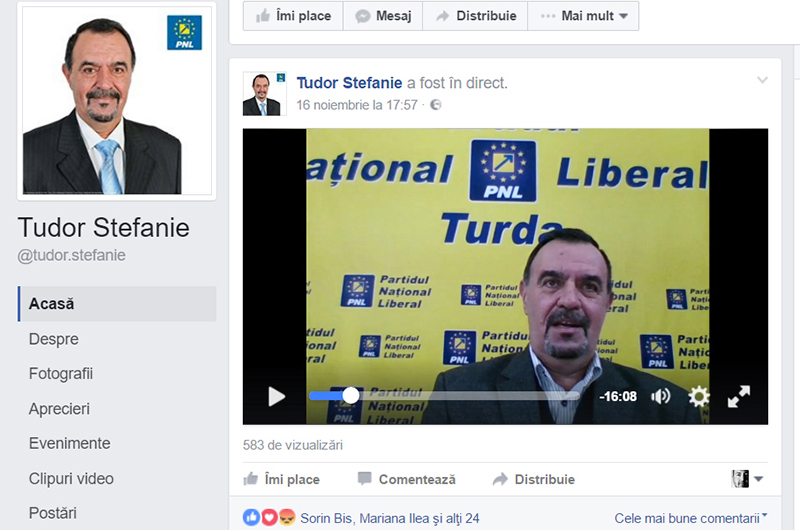Open the commenting identity selector dropdown

click(x=747, y=479)
